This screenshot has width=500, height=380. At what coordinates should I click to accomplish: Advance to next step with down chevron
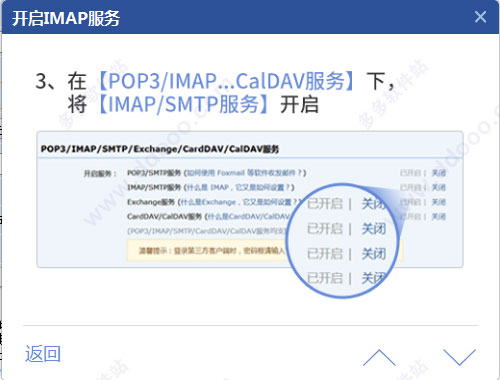point(460,358)
